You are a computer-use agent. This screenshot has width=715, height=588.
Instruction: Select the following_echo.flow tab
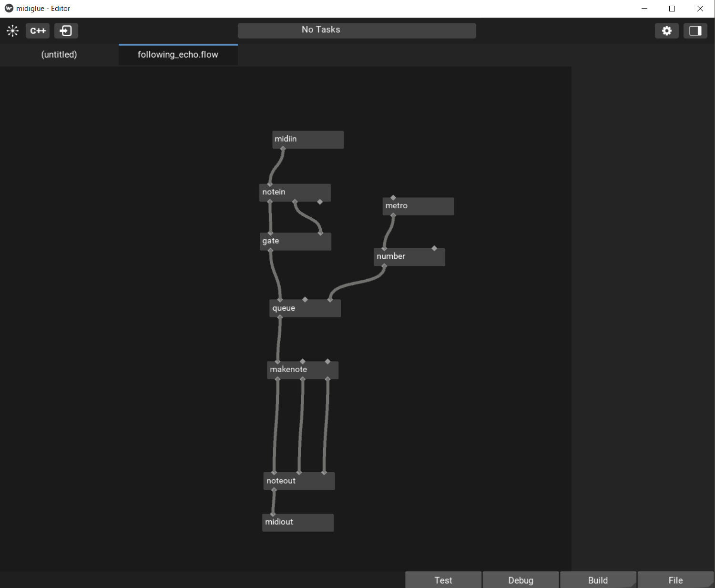(x=178, y=55)
